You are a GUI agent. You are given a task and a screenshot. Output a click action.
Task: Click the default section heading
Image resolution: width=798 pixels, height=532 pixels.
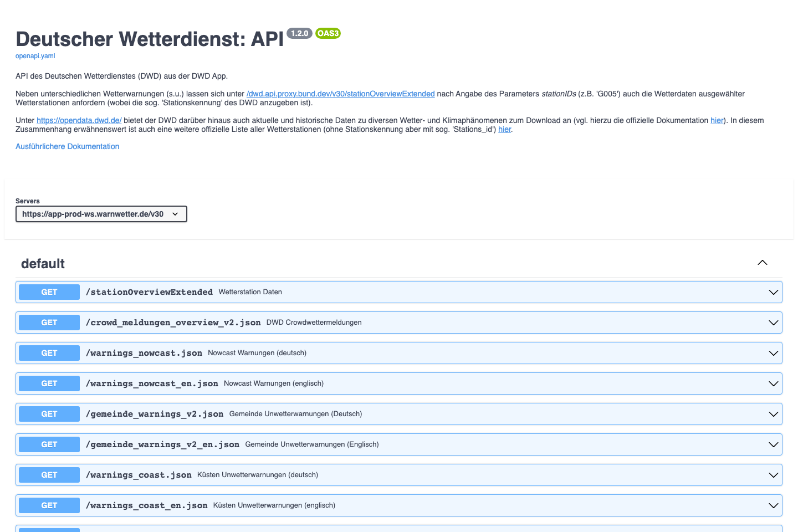click(x=43, y=264)
